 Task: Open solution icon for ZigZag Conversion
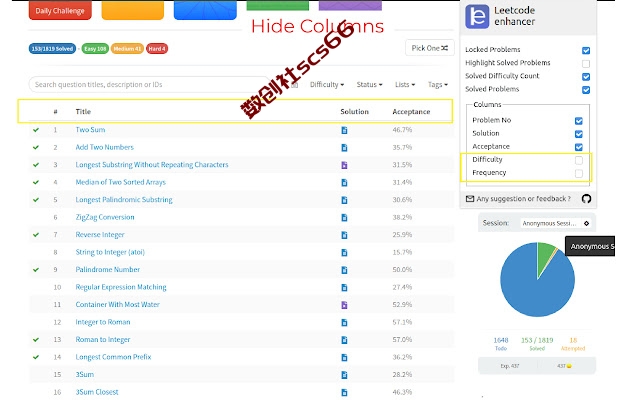pyautogui.click(x=344, y=218)
